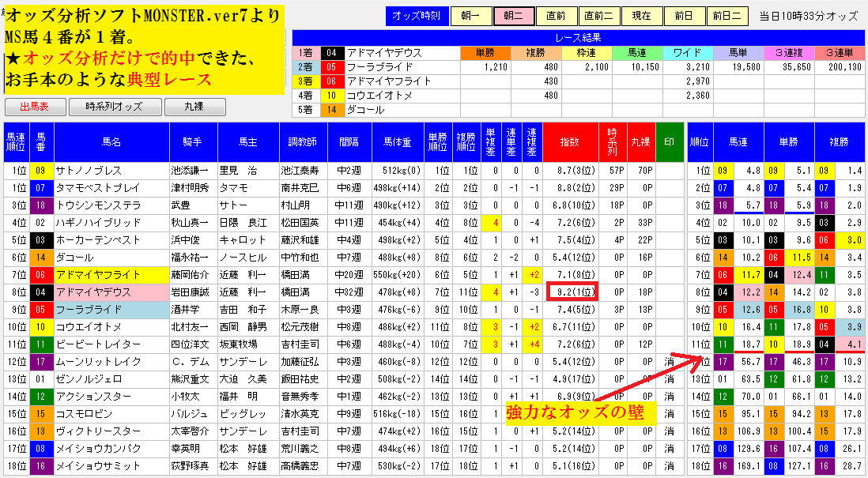The width and height of the screenshot is (868, 478).
Task: Select the 前日二 odds time
Action: [x=726, y=16]
